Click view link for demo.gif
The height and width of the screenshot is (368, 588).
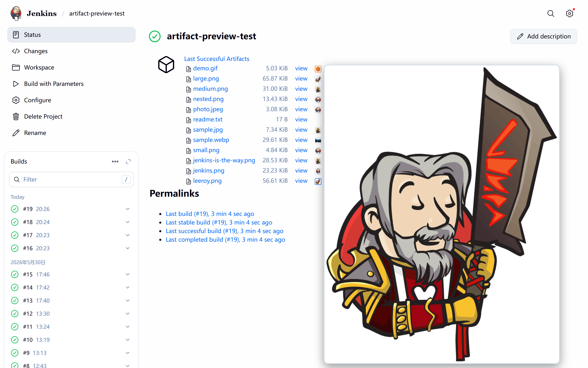tap(301, 68)
